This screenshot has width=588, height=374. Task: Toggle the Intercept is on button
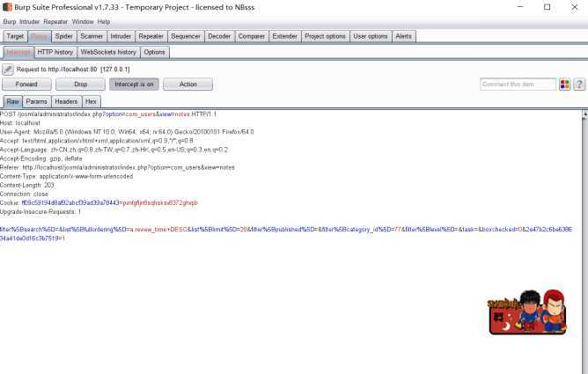click(134, 84)
